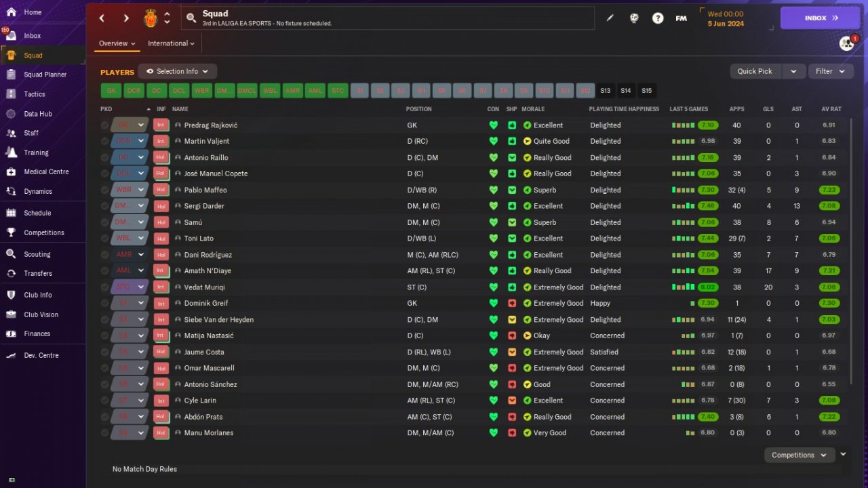Open the arrow dropdown beside Quick Pick
The image size is (868, 488).
793,71
